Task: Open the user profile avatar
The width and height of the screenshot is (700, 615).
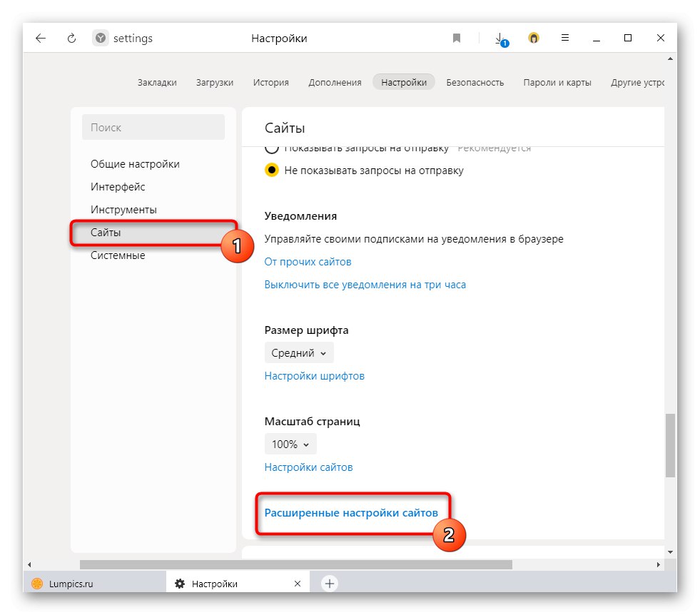Action: tap(534, 39)
